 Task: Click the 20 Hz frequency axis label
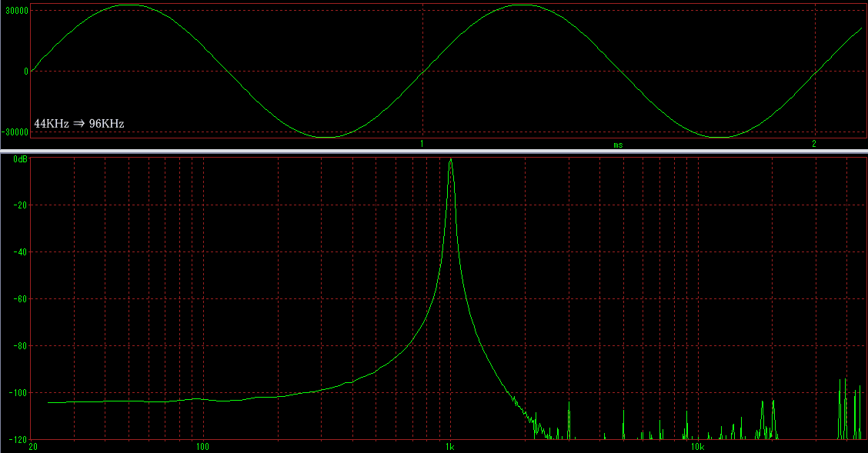tap(32, 447)
